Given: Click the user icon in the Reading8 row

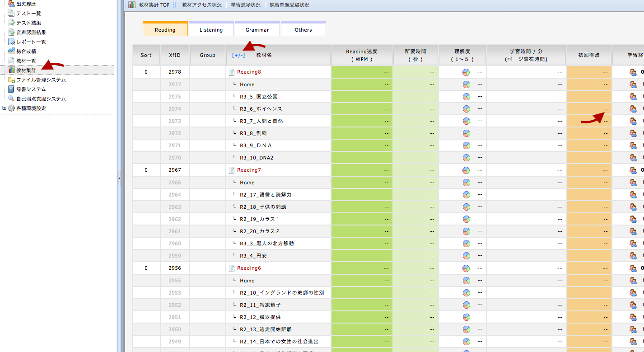Looking at the screenshot, I should point(633,72).
